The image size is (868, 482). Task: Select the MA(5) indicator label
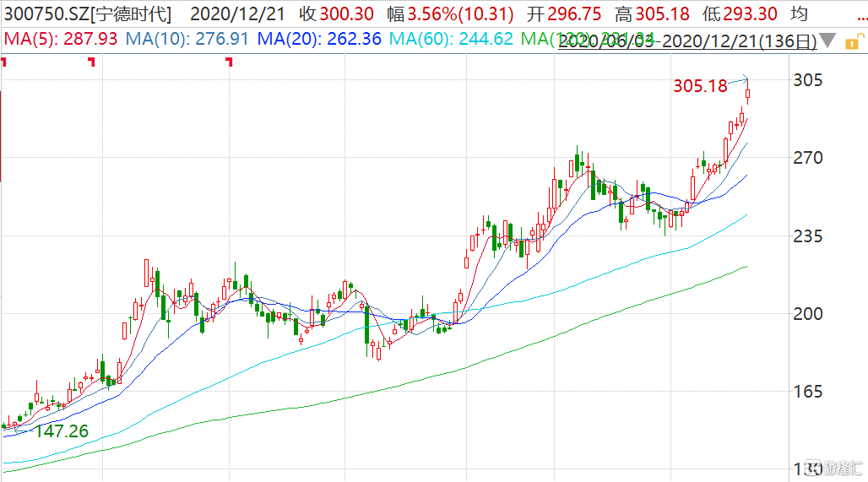pos(62,39)
